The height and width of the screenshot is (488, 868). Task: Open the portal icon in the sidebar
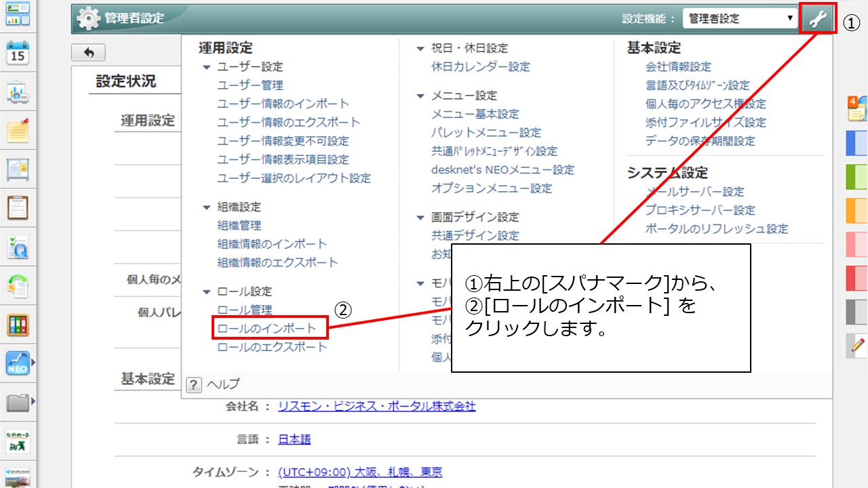coord(18,14)
